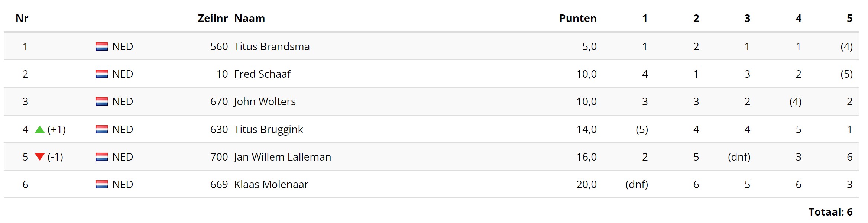Click the Dutch flag beside Titus Brandsma

(x=101, y=46)
